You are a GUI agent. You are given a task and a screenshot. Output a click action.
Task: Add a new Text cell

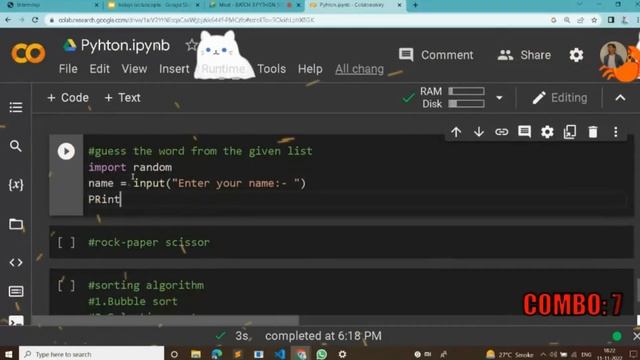(x=122, y=98)
